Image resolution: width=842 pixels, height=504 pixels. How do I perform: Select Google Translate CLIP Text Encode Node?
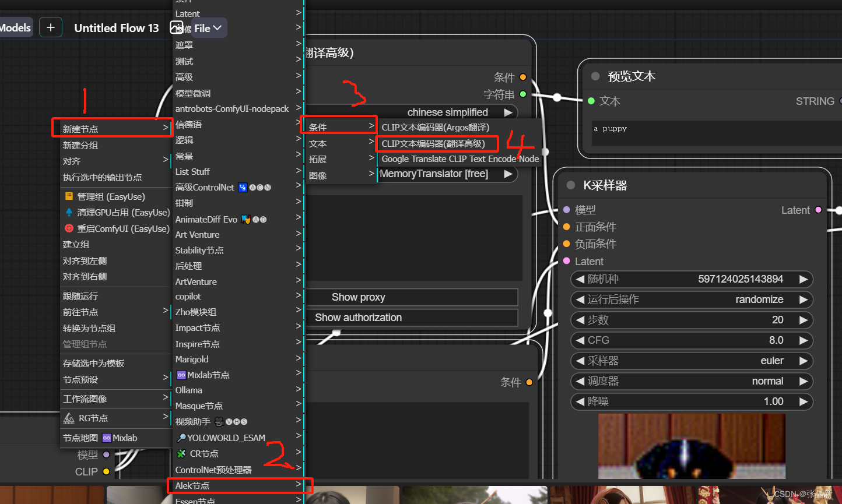click(x=459, y=158)
